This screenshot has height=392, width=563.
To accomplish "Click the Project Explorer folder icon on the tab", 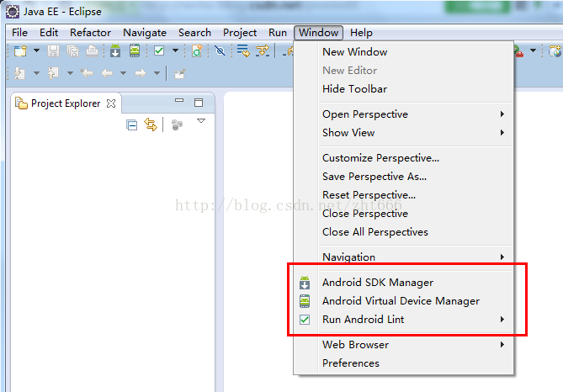I will 21,103.
